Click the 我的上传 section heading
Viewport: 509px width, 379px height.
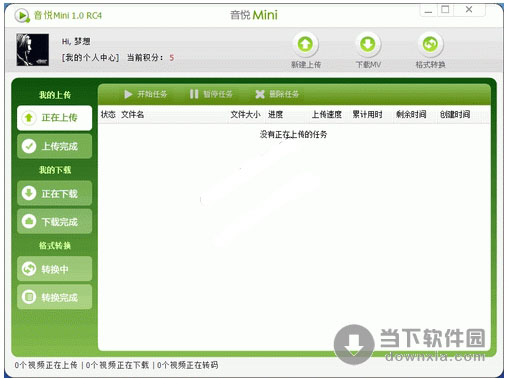(x=55, y=95)
